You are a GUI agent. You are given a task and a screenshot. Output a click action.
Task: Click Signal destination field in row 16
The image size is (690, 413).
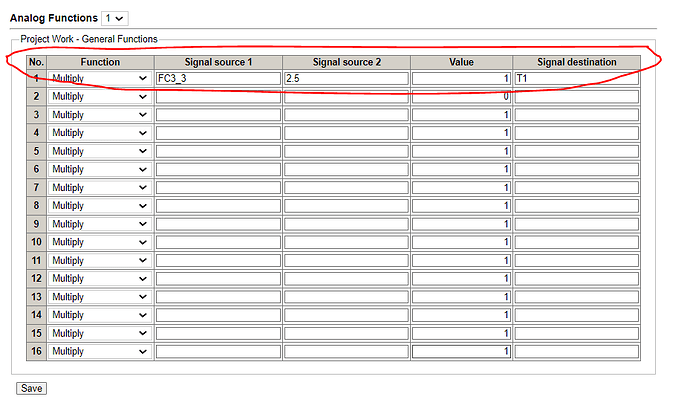click(576, 351)
